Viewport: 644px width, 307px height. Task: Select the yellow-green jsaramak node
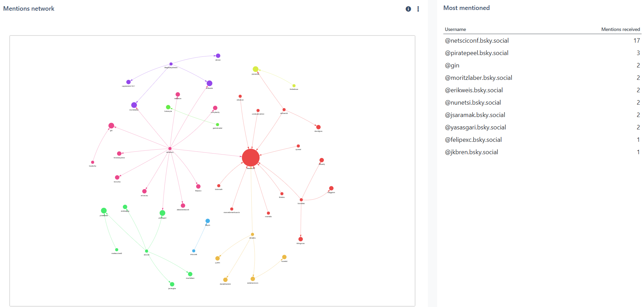pos(255,69)
